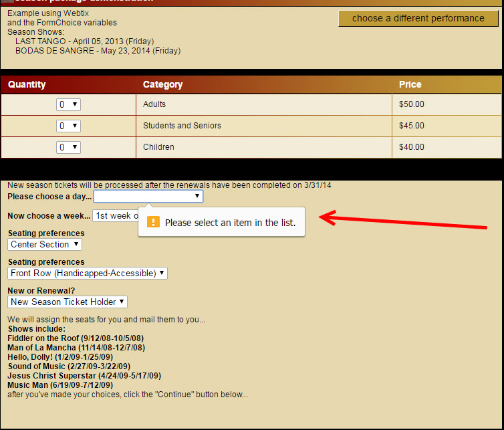Click the 'Please select an item in the list.' message
Viewport: 504px width, 430px height.
(230, 223)
